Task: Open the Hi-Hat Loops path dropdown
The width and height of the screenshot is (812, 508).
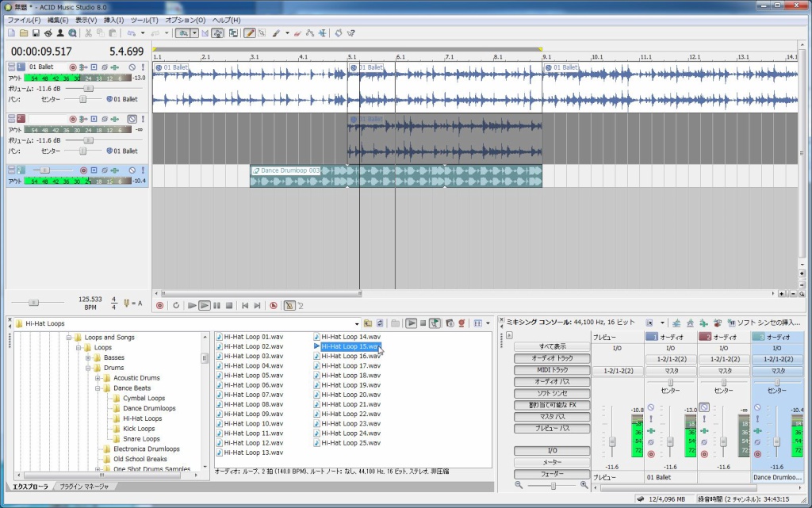Action: (x=357, y=324)
